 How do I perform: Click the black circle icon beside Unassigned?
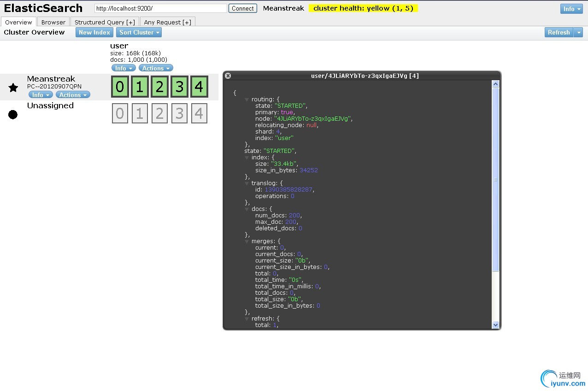(x=13, y=115)
